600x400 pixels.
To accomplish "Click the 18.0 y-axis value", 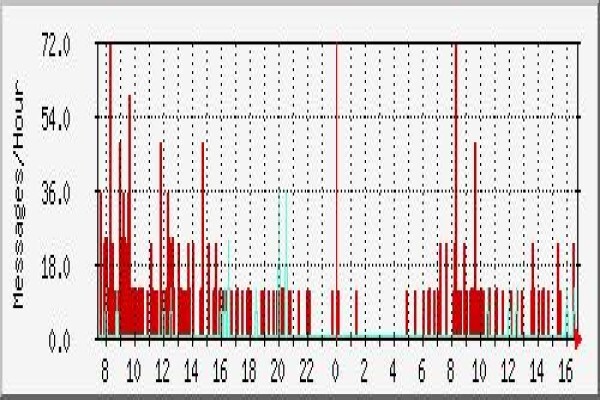I will pos(56,268).
